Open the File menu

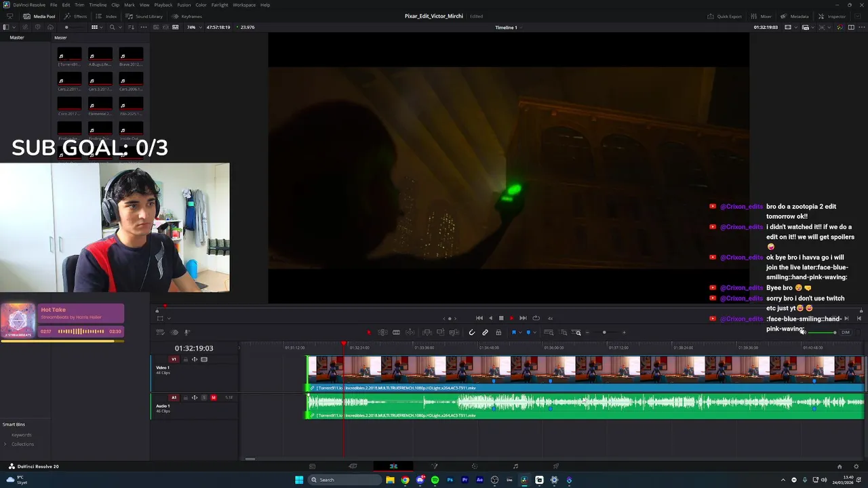tap(54, 5)
